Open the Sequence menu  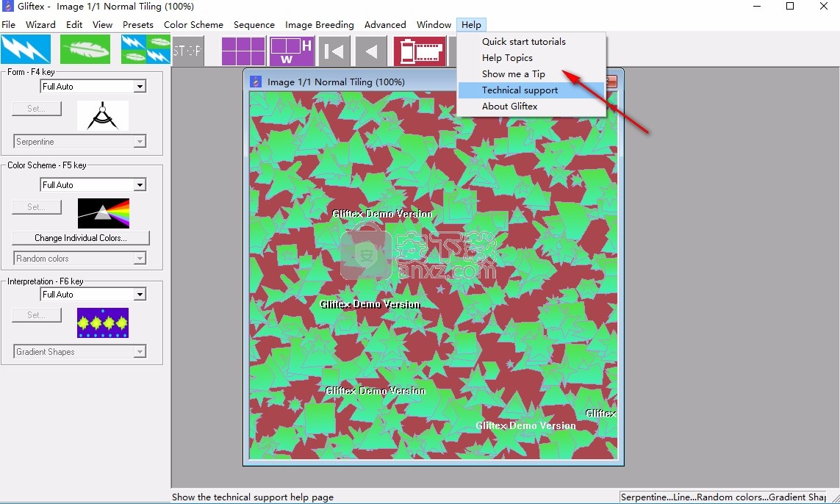(254, 25)
